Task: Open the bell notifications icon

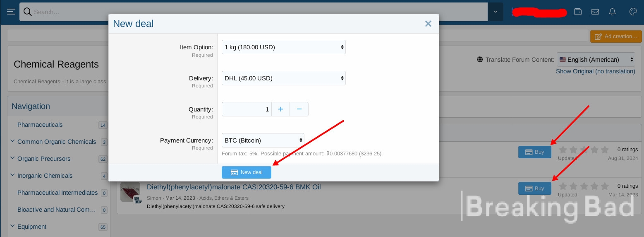Action: 613,12
